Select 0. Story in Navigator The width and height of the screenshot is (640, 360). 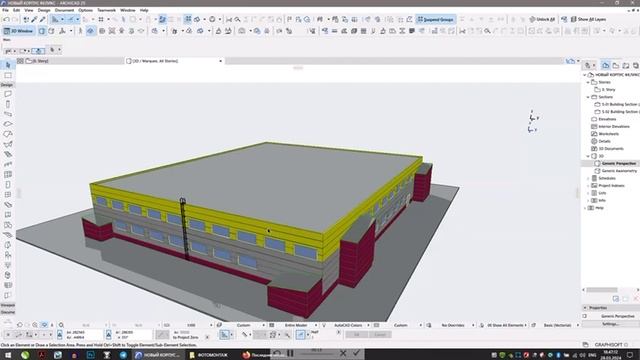point(608,89)
